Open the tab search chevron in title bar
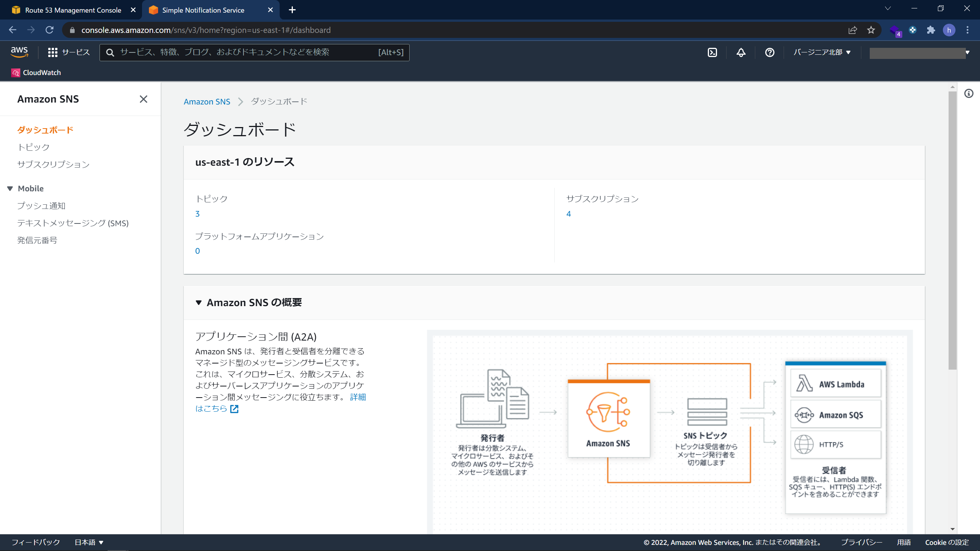The image size is (980, 551). tap(888, 8)
